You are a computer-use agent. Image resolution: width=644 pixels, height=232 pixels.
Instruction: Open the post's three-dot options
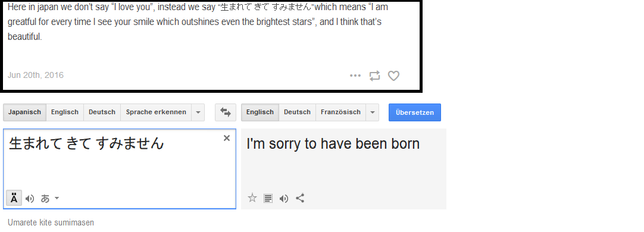pyautogui.click(x=355, y=76)
